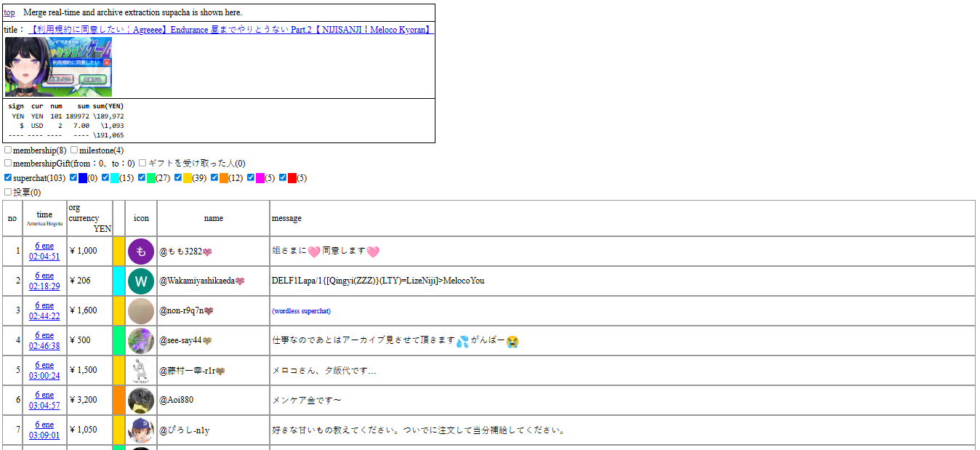Uncheck the superchat(103) checkbox

click(8, 177)
